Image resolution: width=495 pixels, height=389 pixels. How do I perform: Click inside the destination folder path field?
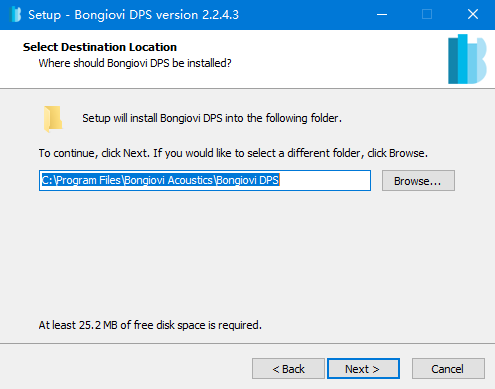[205, 181]
